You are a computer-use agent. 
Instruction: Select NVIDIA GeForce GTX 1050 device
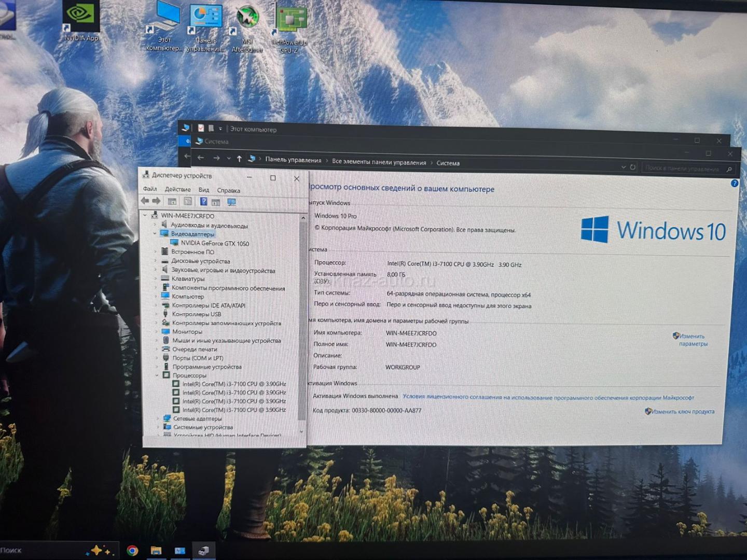pos(214,243)
